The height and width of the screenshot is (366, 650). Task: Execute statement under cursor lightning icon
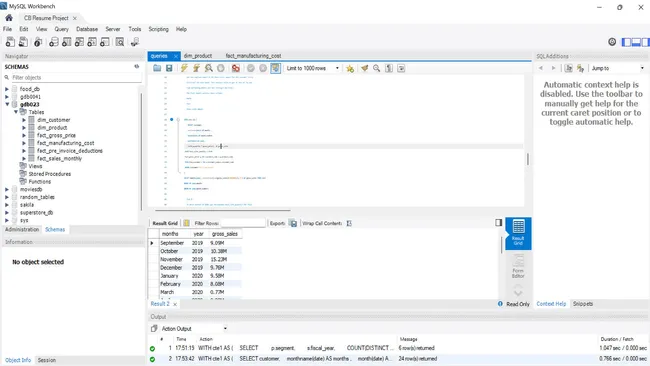tap(196, 68)
